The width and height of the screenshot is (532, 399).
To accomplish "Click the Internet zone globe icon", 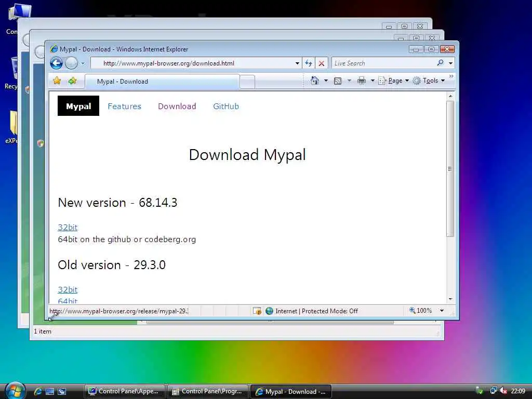I will point(269,311).
